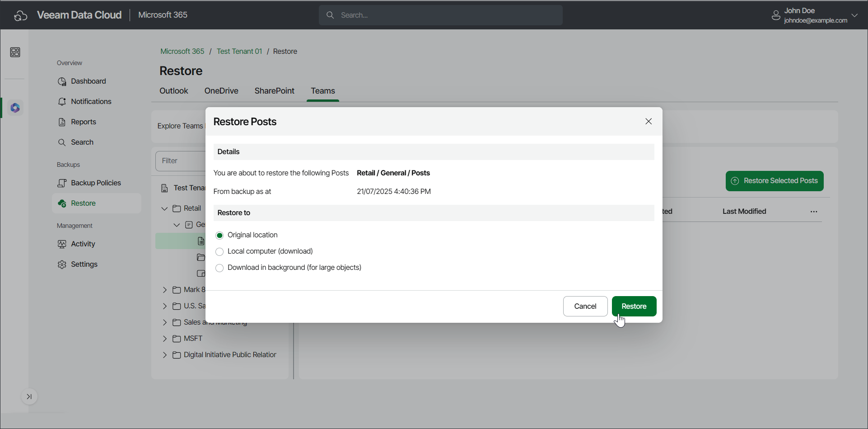Click the Mark 8 folder icon

(x=177, y=290)
